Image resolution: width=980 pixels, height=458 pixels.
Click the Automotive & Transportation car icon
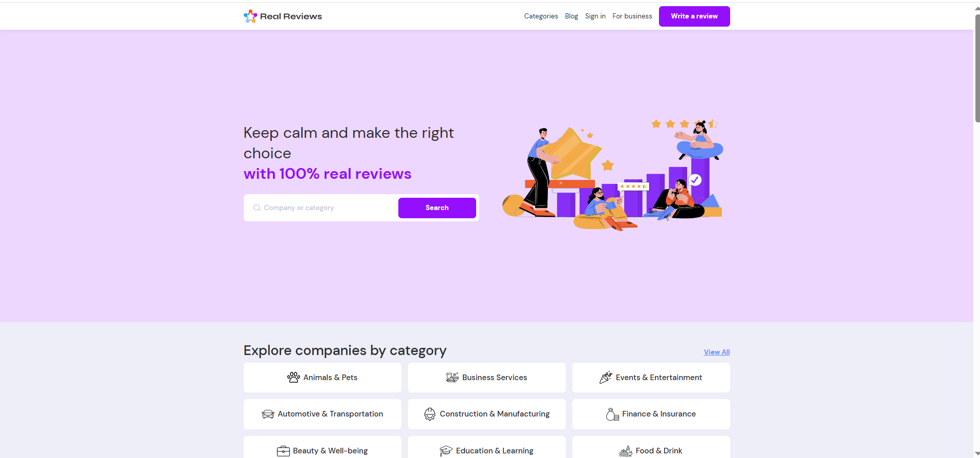(x=268, y=414)
